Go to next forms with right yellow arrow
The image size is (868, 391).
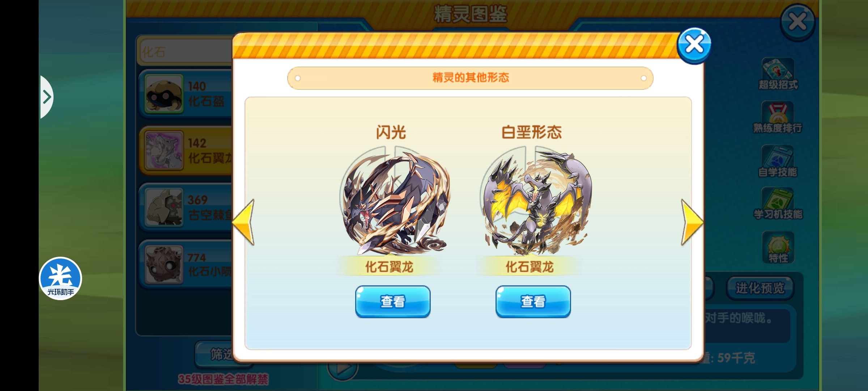[692, 222]
